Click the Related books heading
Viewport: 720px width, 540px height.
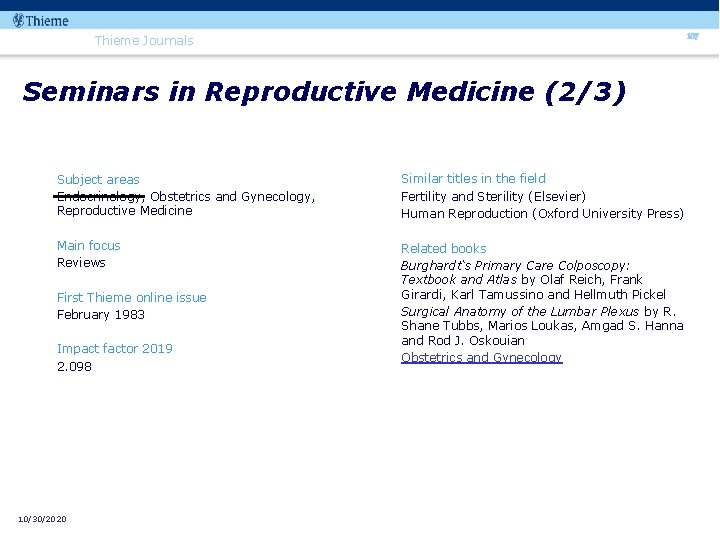444,248
